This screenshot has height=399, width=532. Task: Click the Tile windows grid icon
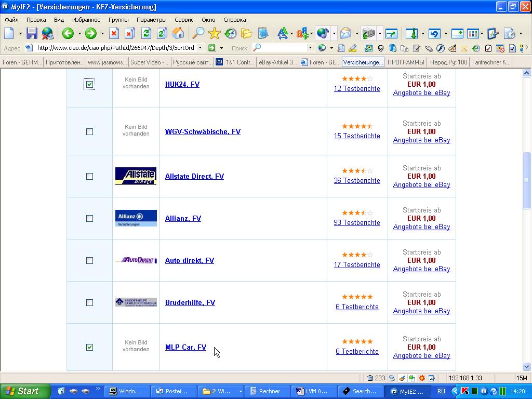pyautogui.click(x=473, y=33)
